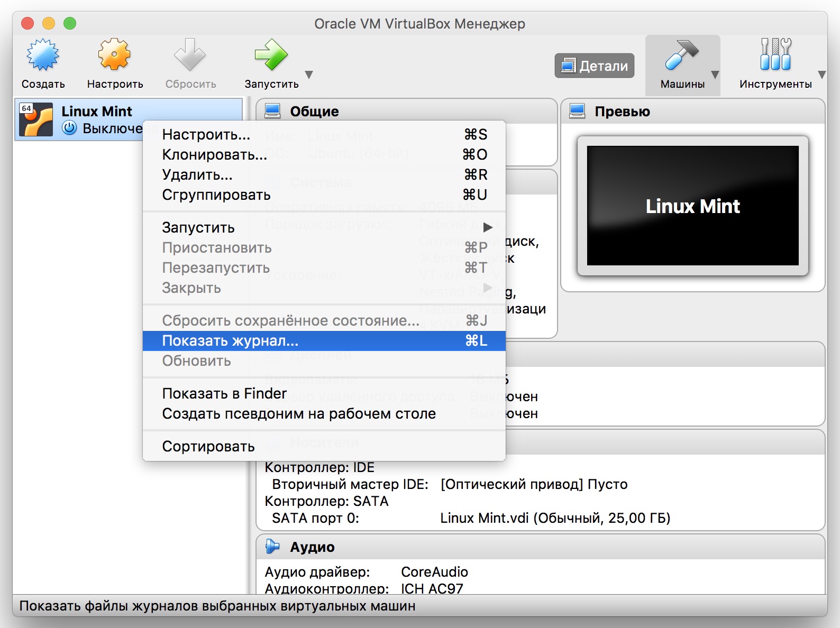
Task: Click the Общие monitor section icon
Action: 272,111
